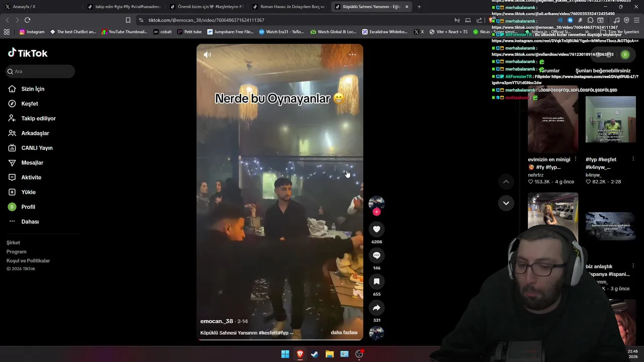
Task: Click the Ara search field
Action: click(40, 71)
